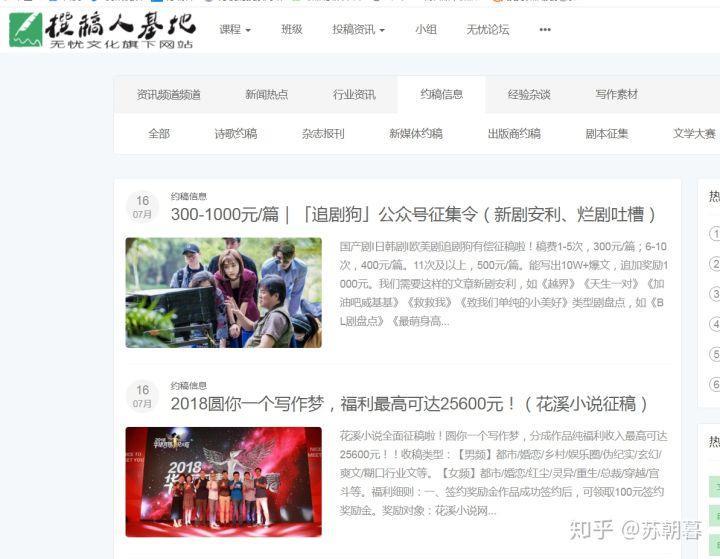Open the 追剧狗 公众号征集令 article title
Viewport: 720px width, 559px height.
[414, 214]
